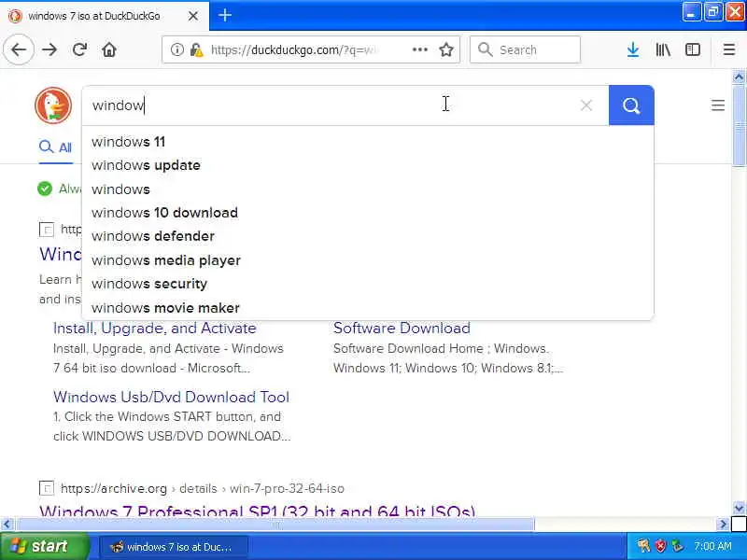Select the 'windows 7 iso at DuckDuckGo' tab
747x560 pixels.
(105, 16)
